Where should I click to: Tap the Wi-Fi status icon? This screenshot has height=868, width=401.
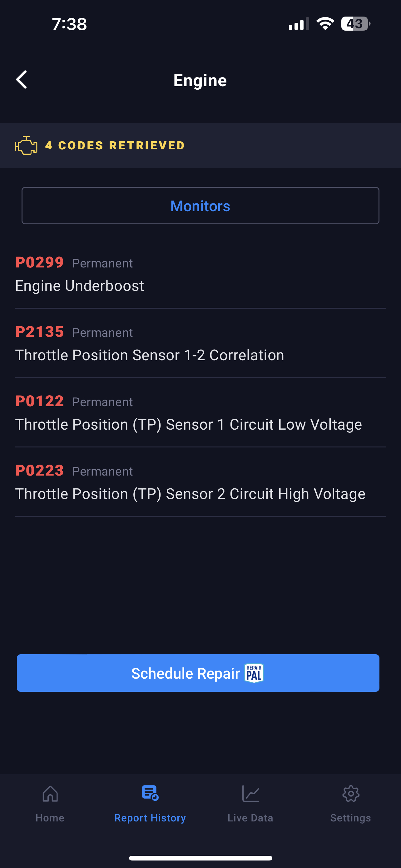pos(325,24)
